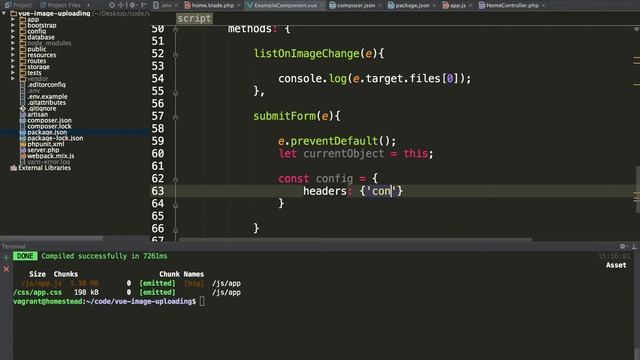The image size is (640, 360).
Task: Click the editor horizontal scrollbar
Action: pos(355,240)
